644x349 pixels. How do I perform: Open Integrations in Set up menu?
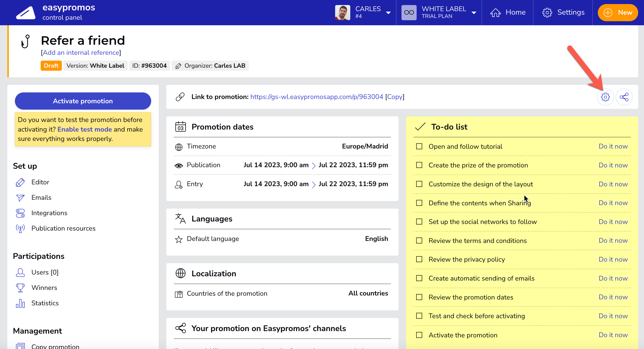tap(49, 213)
